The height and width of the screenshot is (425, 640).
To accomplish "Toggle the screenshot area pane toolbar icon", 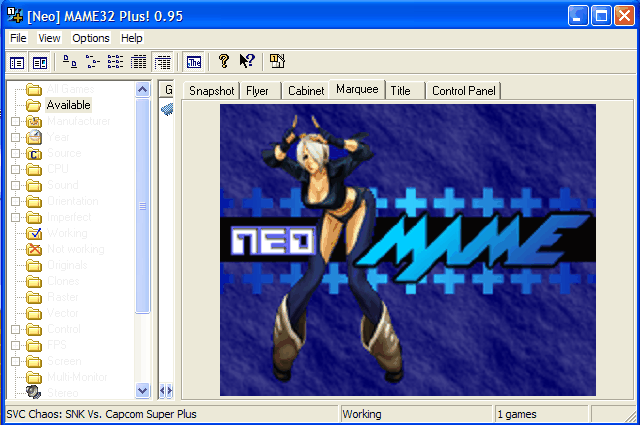I will 40,62.
